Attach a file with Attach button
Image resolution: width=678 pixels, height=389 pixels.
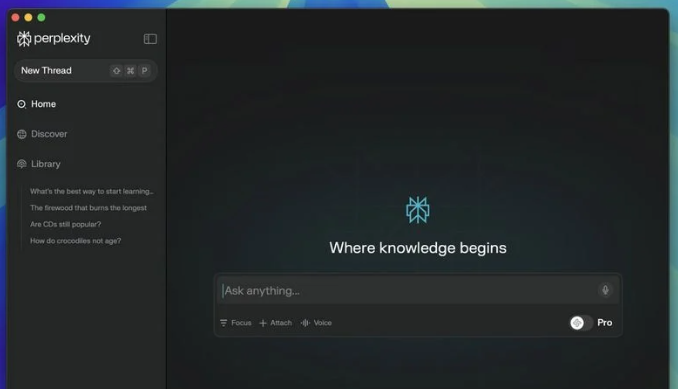[x=275, y=323]
